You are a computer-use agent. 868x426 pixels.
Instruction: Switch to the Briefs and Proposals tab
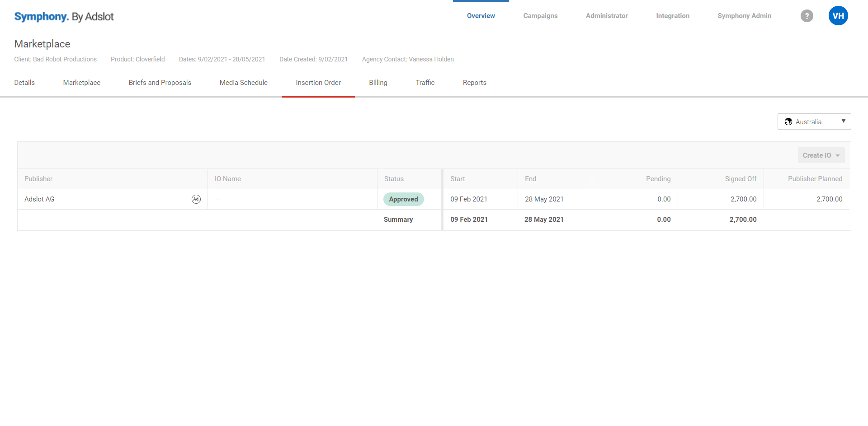160,83
